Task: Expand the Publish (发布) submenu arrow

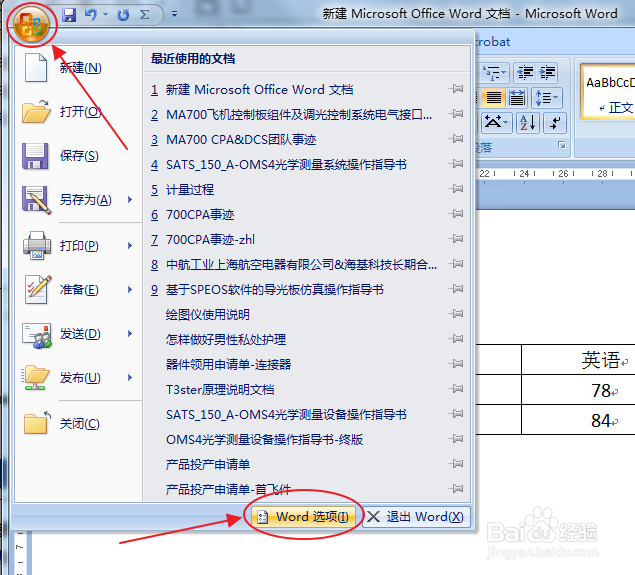Action: pos(130,378)
